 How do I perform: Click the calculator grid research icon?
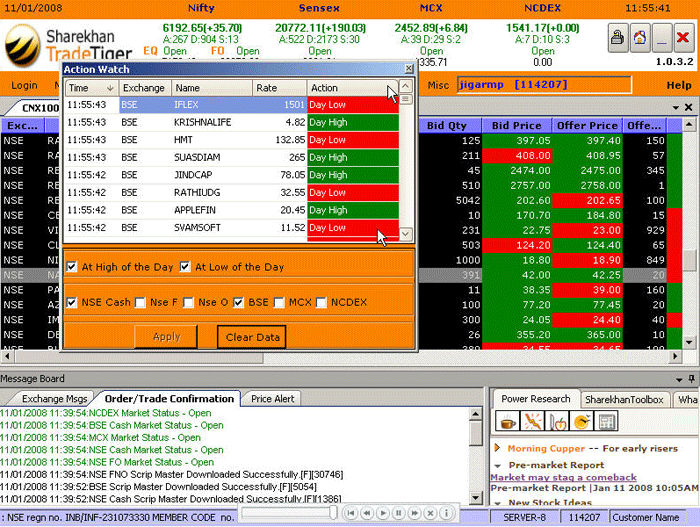click(x=607, y=421)
